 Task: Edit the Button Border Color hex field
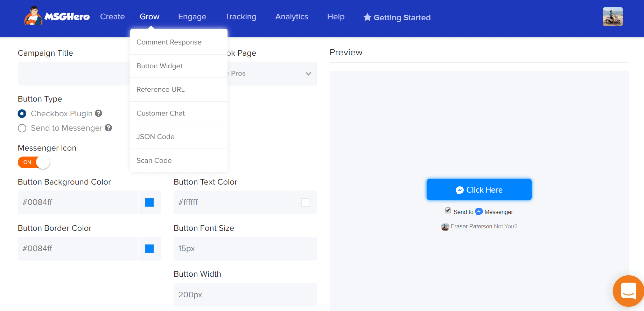(x=78, y=249)
